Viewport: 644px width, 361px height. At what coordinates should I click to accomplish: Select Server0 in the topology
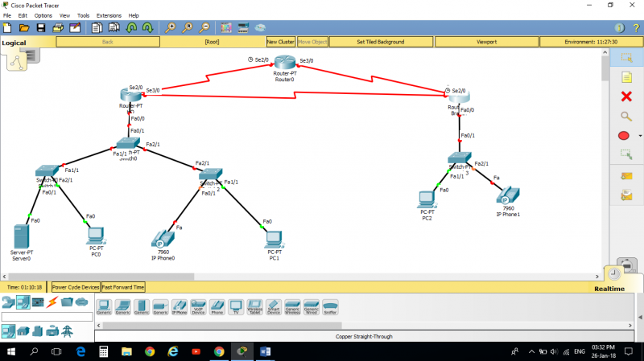coord(22,236)
